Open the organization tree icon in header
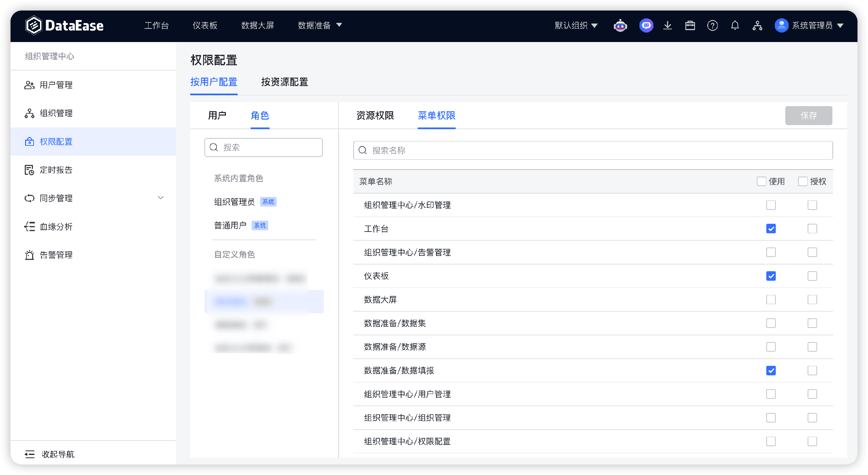Screen dimensions: 868x475 [757, 25]
